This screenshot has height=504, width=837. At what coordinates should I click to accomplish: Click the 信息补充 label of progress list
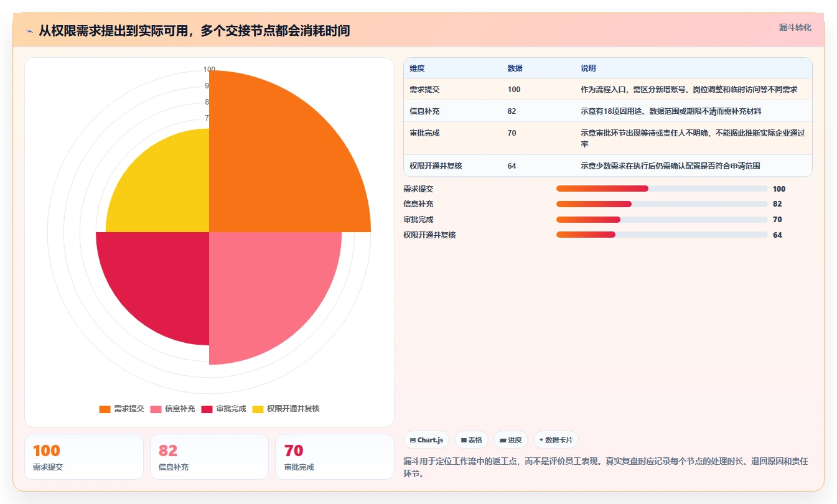click(x=418, y=204)
